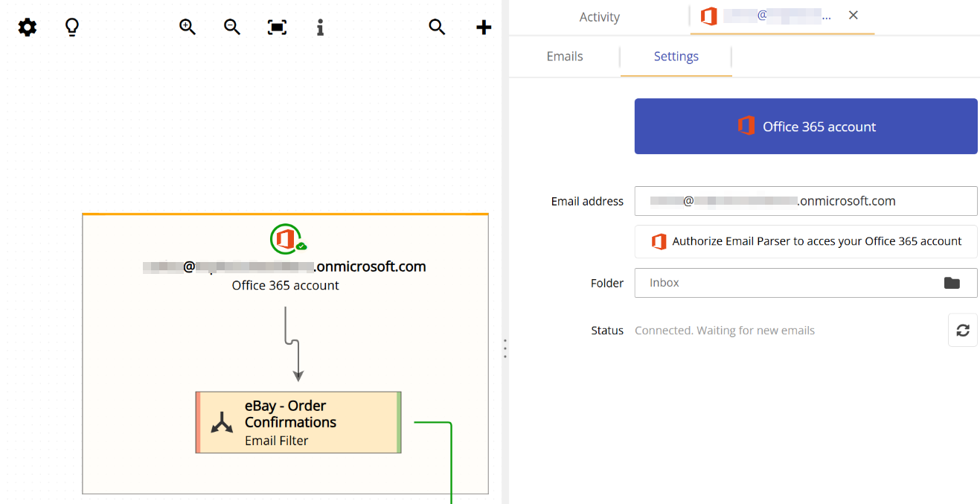Click the lightbulb hints icon
Viewport: 980px width, 504px height.
coord(71,27)
